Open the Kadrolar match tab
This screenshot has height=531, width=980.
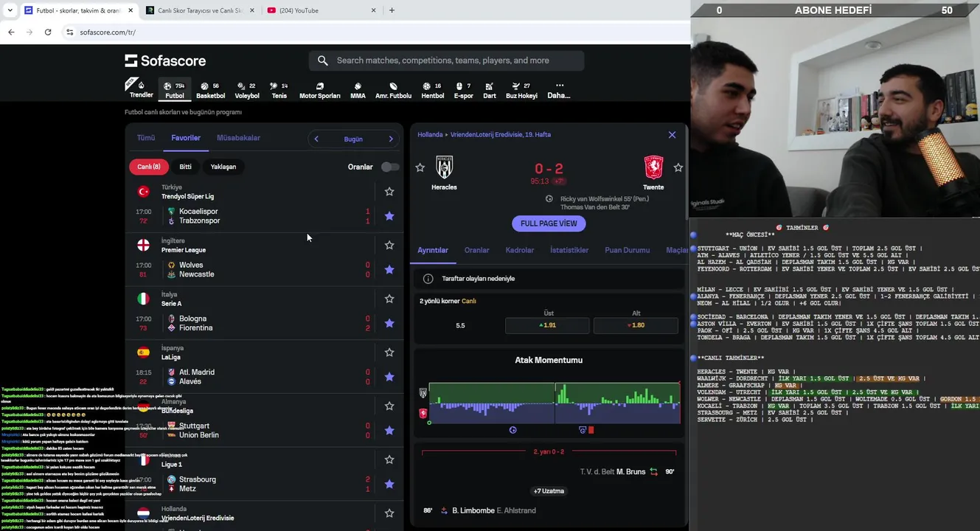pyautogui.click(x=520, y=250)
